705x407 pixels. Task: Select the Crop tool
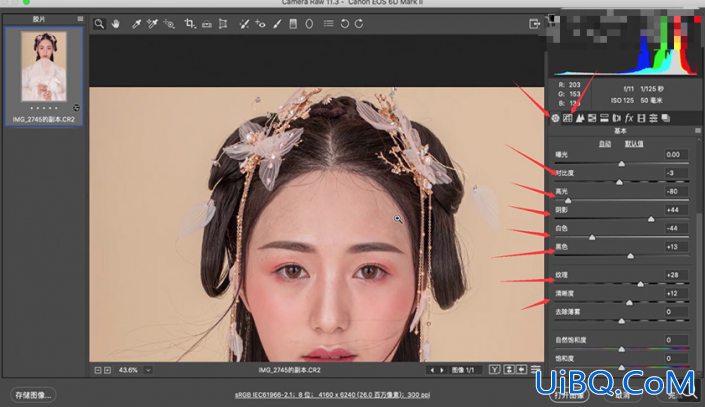click(190, 24)
